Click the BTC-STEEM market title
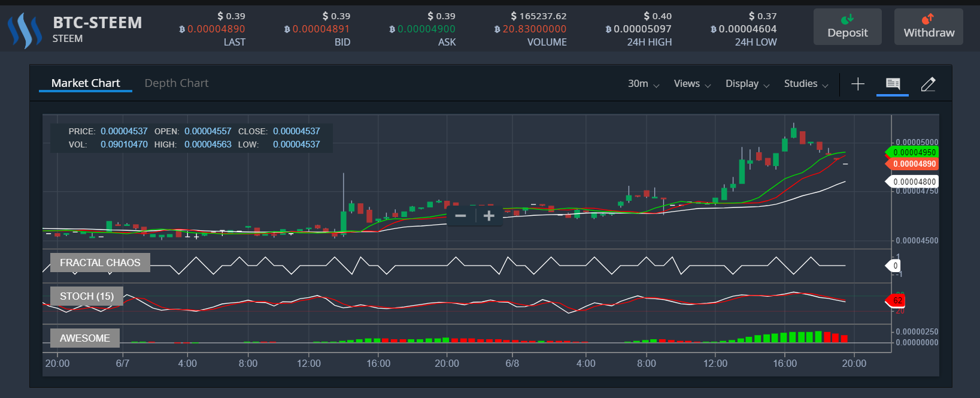Screen dimensions: 980x398 pyautogui.click(x=98, y=23)
